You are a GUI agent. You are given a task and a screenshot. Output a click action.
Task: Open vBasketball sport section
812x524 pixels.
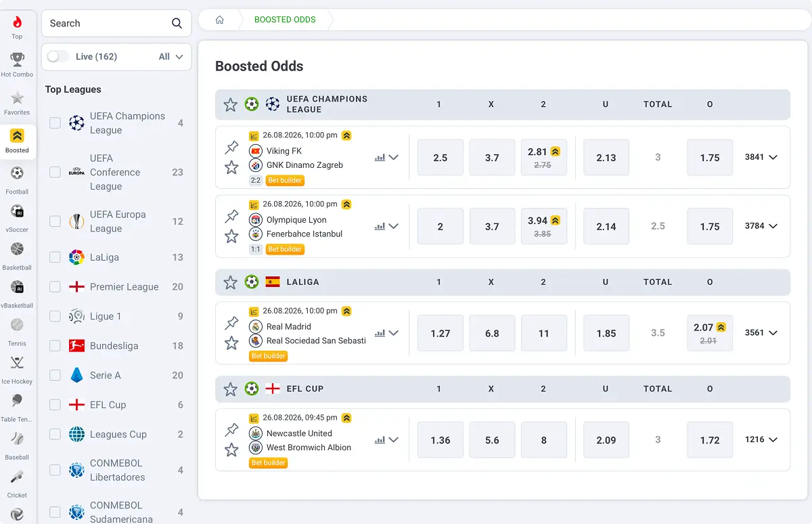point(17,292)
